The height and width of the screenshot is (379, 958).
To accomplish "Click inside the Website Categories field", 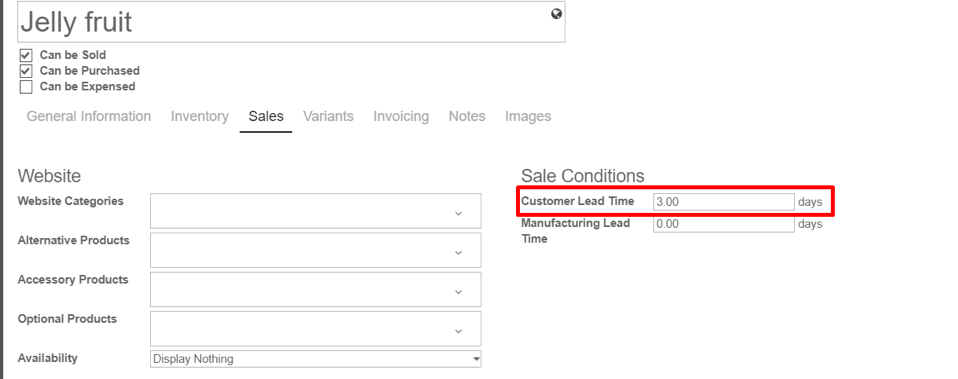I will pyautogui.click(x=315, y=211).
